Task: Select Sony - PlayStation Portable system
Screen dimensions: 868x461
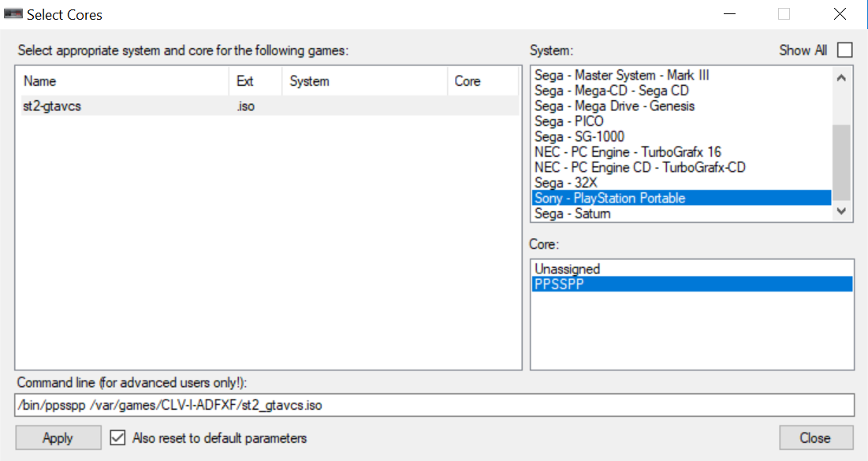Action: coord(681,198)
